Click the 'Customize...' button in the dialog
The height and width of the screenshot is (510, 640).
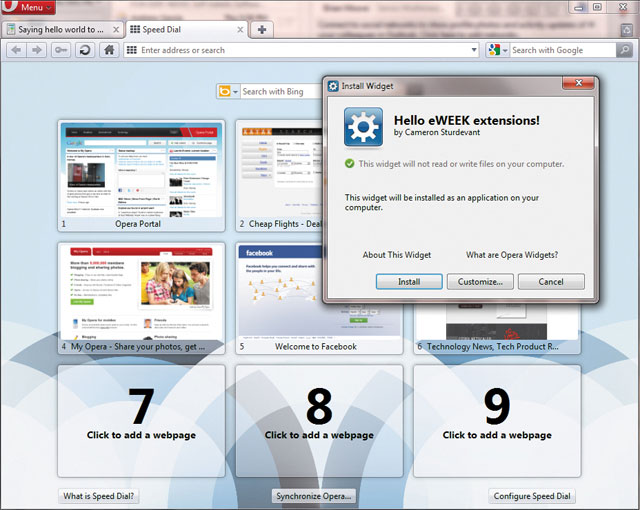tap(480, 282)
